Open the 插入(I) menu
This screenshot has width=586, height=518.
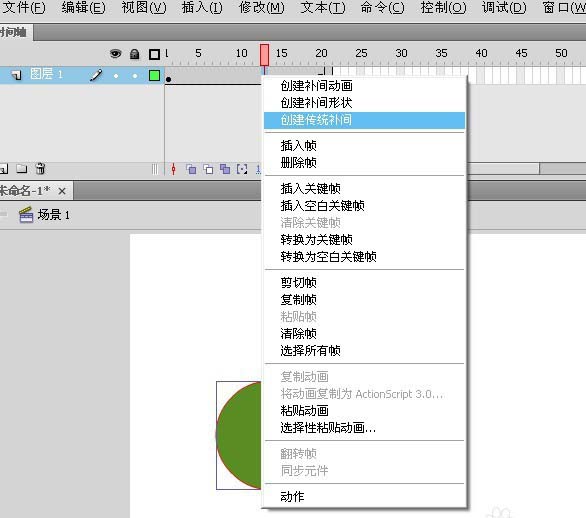click(202, 7)
